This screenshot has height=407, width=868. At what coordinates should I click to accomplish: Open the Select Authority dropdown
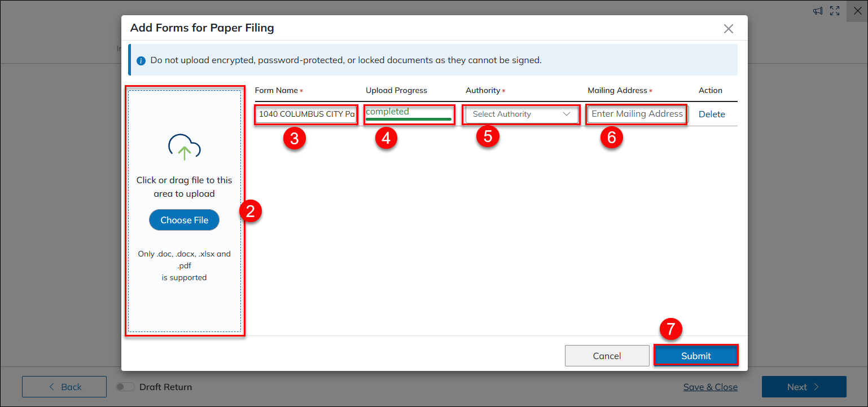[516, 114]
